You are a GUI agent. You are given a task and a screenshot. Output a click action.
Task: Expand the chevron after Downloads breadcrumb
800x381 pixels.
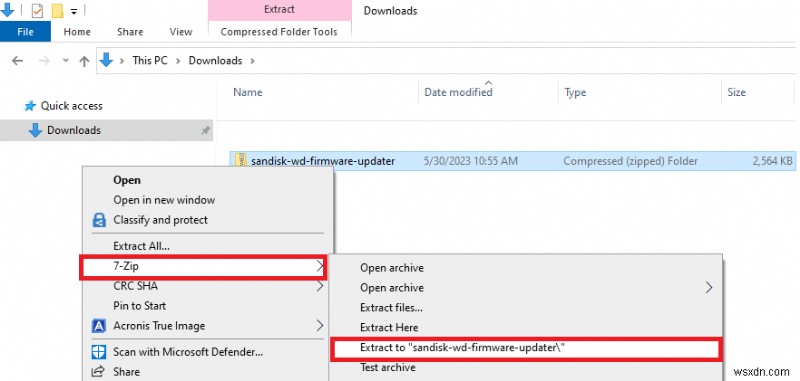[252, 61]
